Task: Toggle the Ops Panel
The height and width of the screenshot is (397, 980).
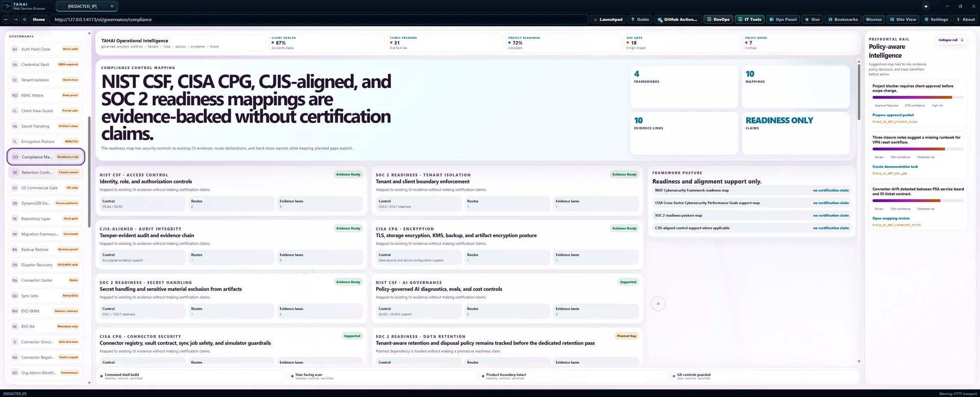Action: coord(783,19)
